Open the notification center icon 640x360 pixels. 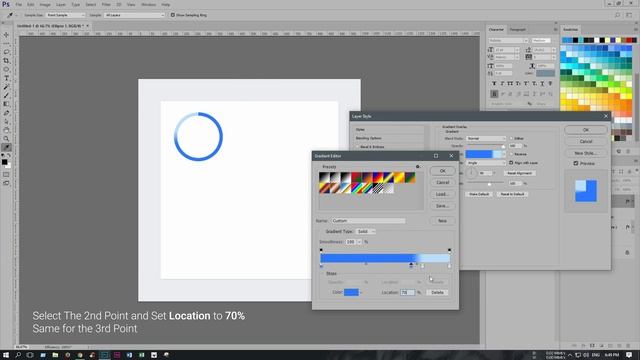[x=629, y=355]
